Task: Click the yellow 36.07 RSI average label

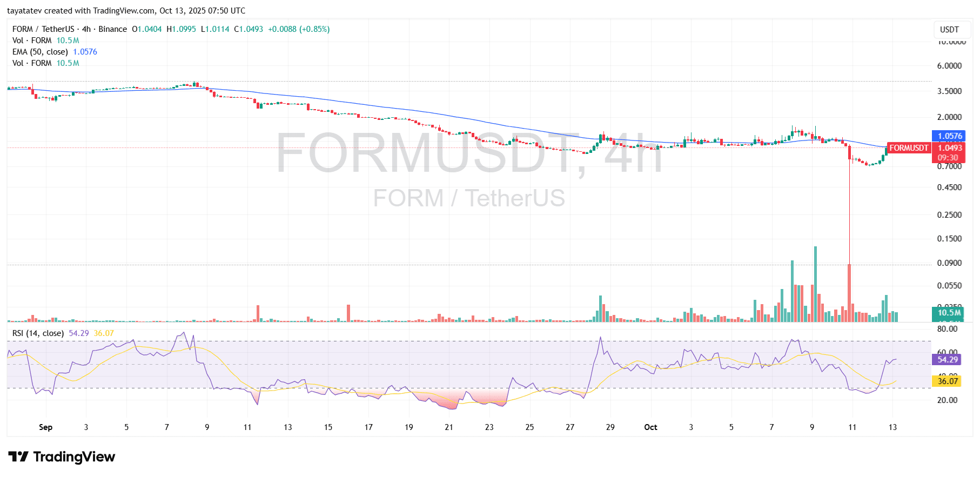Action: pyautogui.click(x=947, y=381)
